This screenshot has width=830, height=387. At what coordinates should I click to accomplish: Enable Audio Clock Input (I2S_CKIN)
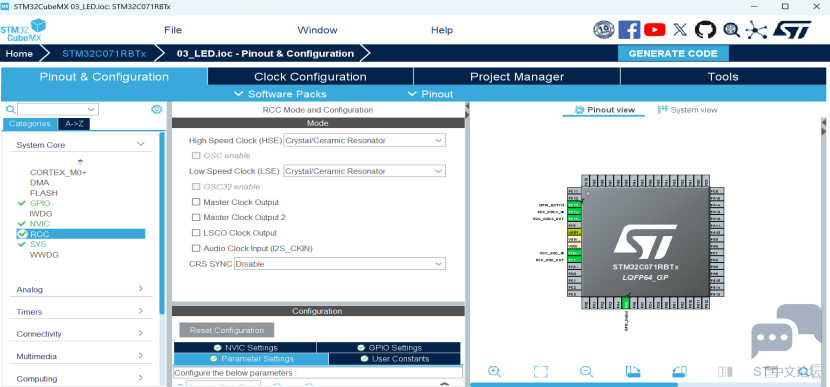pos(196,248)
